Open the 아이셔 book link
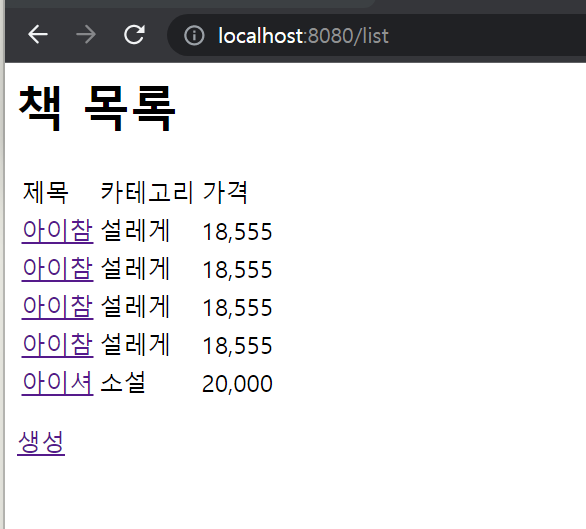 coord(58,383)
